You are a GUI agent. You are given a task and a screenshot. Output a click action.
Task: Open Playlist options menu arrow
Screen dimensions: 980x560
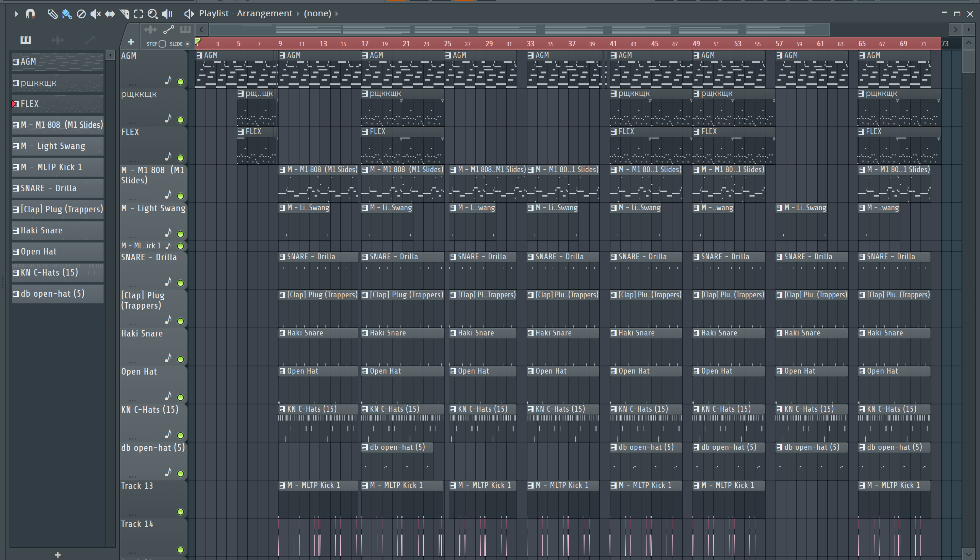(x=16, y=14)
